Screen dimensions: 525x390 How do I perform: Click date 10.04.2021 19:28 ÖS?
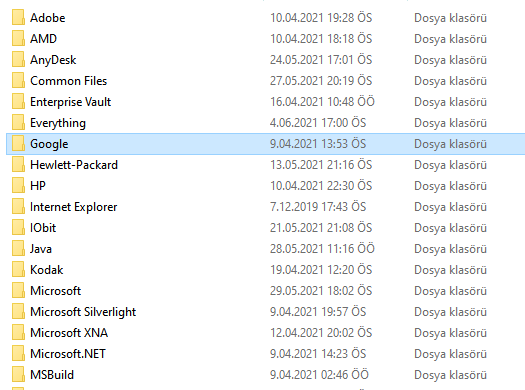click(321, 18)
